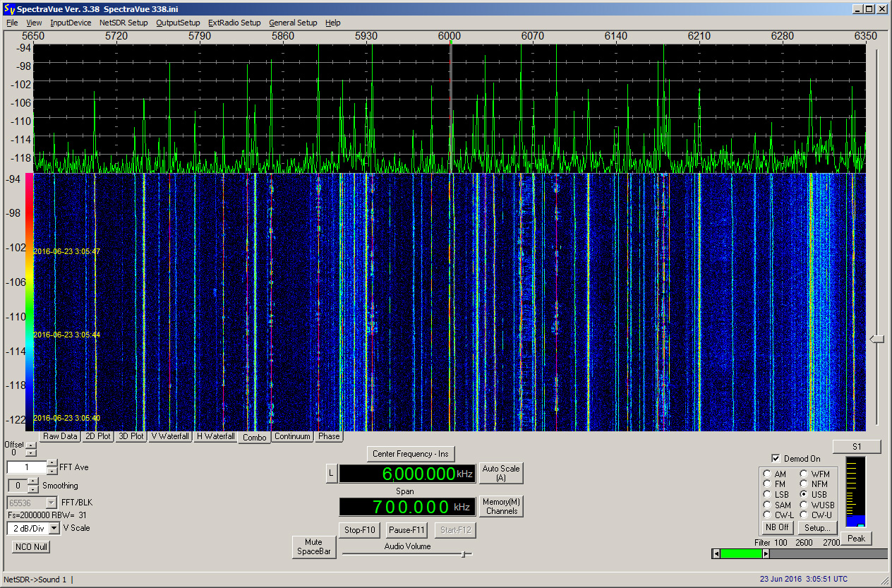Click the Mute SpaceBar button
892x588 pixels.
pyautogui.click(x=314, y=547)
